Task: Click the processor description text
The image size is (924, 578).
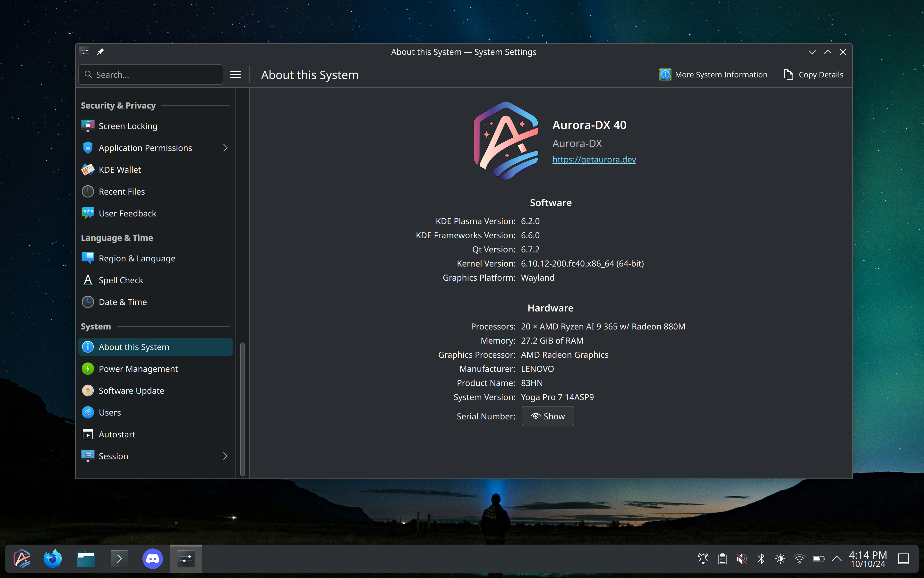Action: [x=603, y=326]
